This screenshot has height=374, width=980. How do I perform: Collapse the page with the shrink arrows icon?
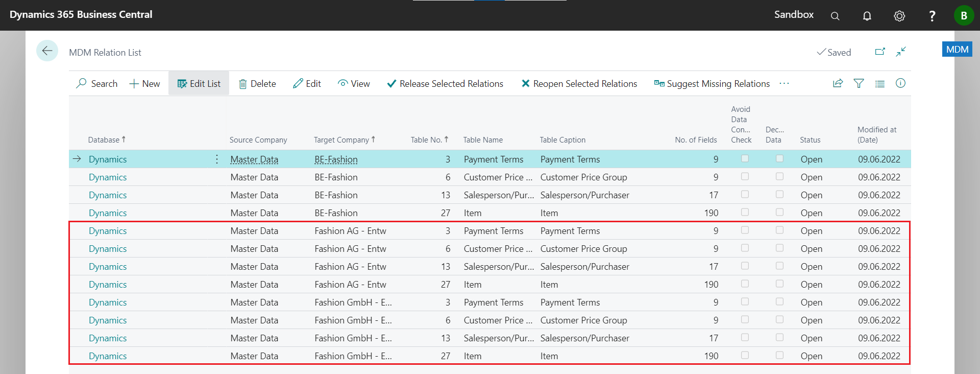click(901, 52)
